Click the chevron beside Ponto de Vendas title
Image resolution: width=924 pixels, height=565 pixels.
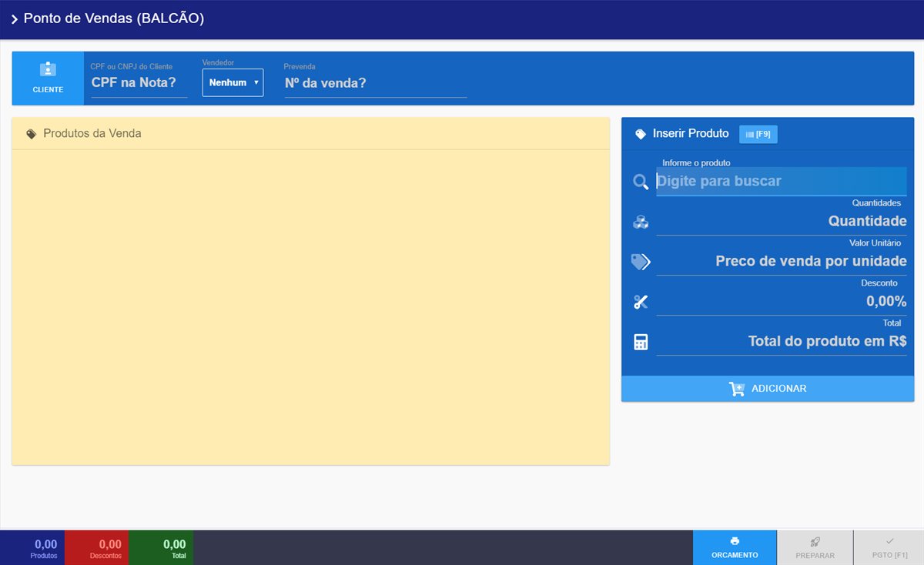tap(15, 18)
